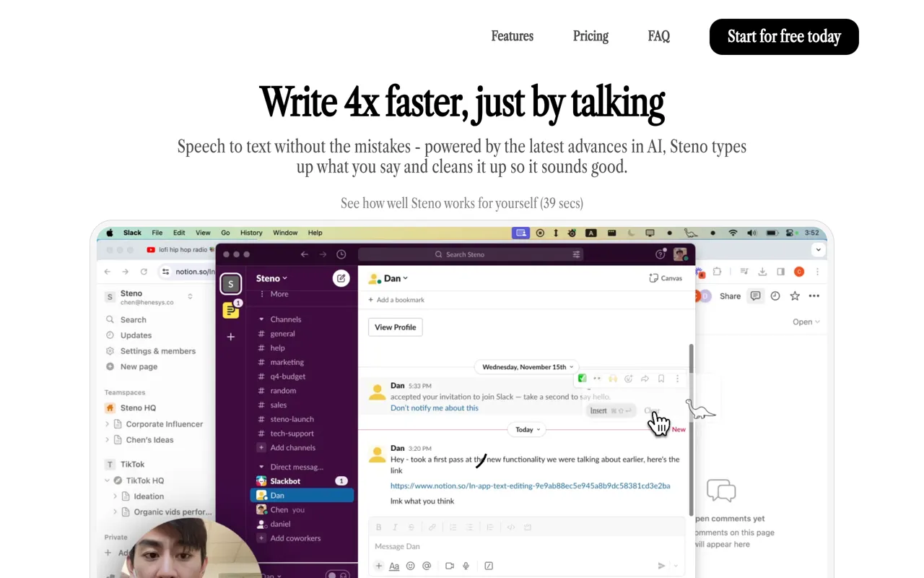Click the Don't notify me about this link
Screen dimensions: 924x578
pos(435,408)
